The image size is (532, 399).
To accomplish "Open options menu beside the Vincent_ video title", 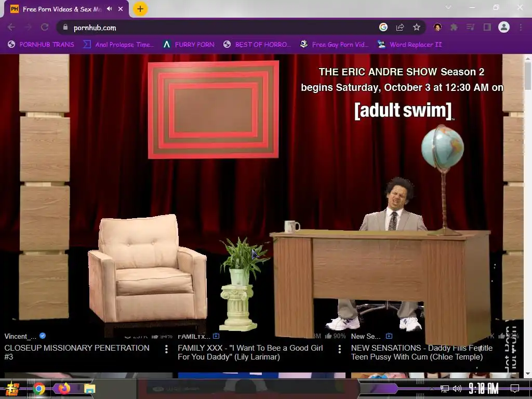I will (x=166, y=349).
